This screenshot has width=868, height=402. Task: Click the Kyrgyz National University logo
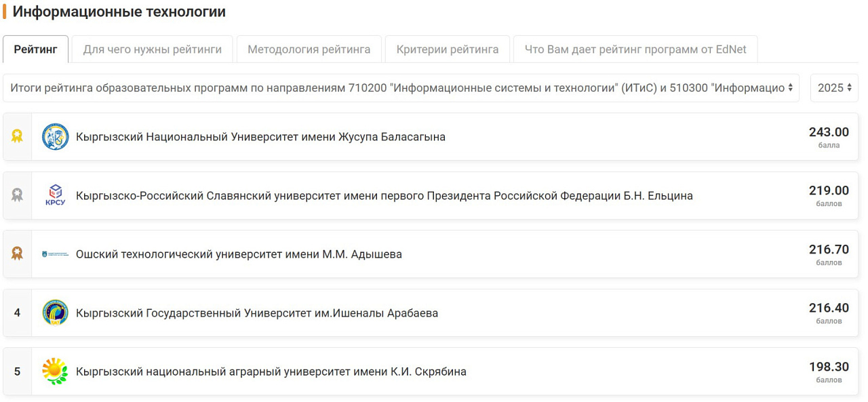55,137
